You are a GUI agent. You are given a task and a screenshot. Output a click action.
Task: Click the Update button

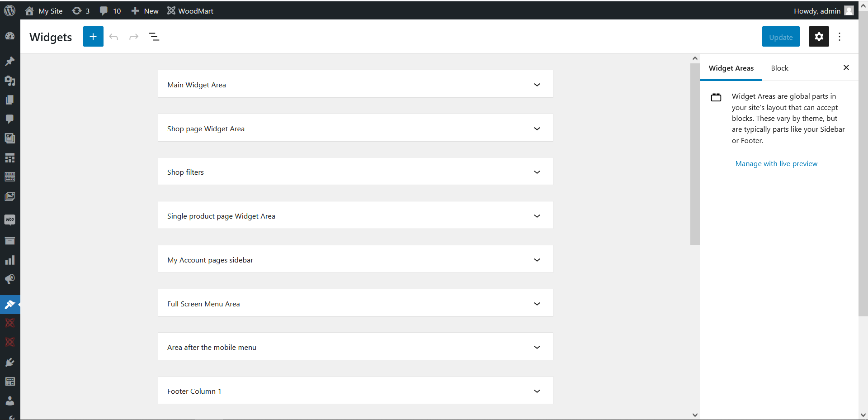tap(781, 37)
